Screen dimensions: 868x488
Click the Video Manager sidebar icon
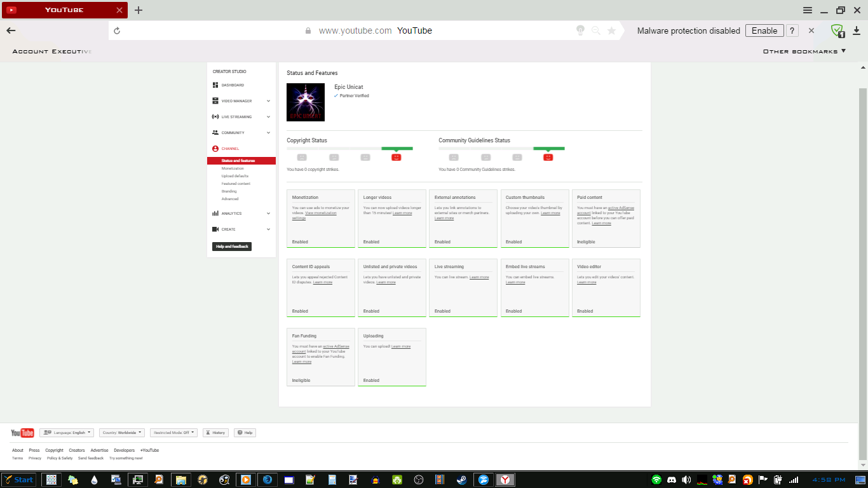coord(215,101)
